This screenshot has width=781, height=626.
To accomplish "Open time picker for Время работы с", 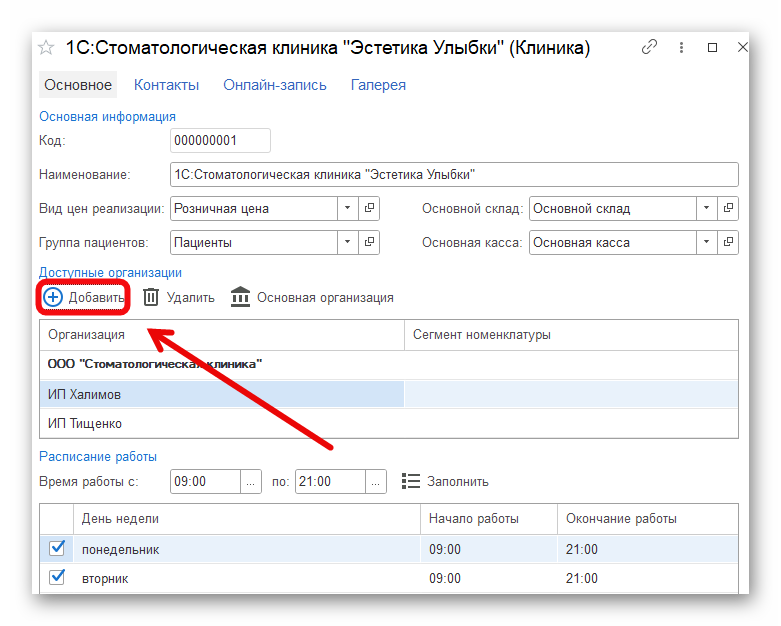I will 251,481.
